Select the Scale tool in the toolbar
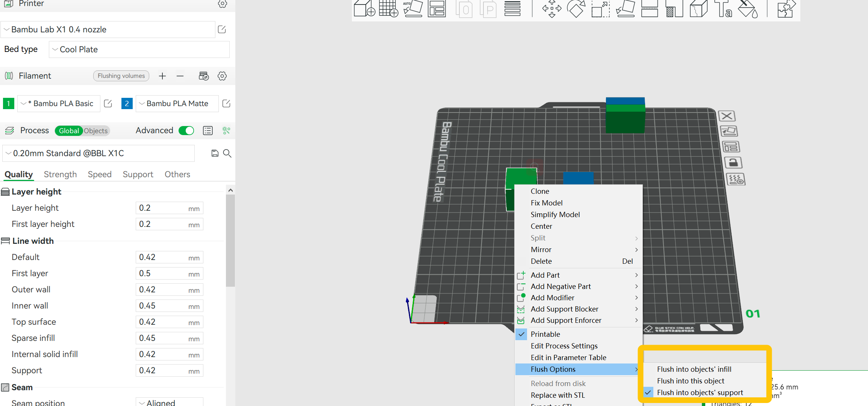 point(600,9)
